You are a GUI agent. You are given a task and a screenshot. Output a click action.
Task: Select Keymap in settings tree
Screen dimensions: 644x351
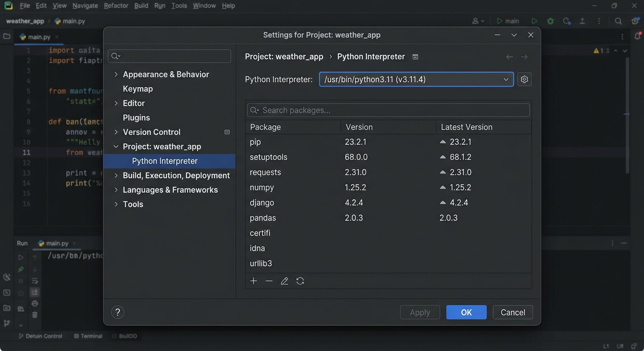(138, 89)
